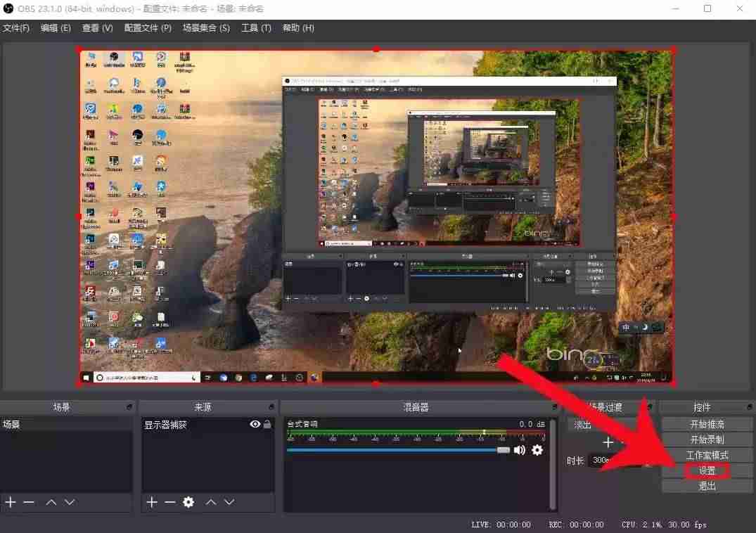Click the LIVE timer in the status bar

click(x=501, y=525)
